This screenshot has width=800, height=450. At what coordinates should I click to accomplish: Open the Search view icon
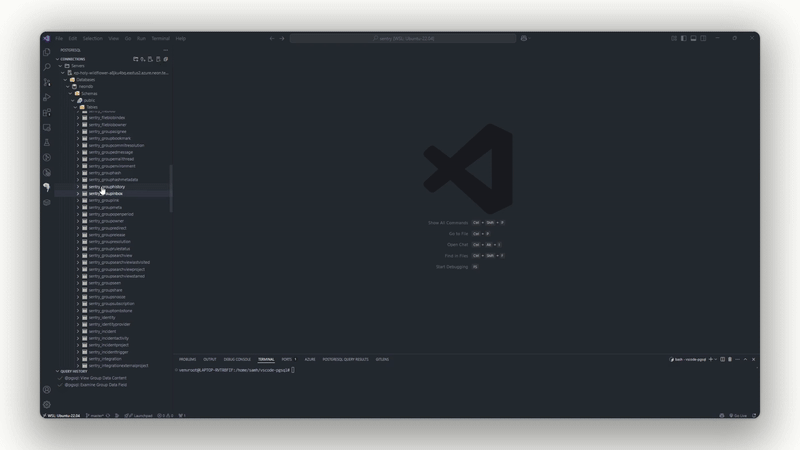coord(47,67)
